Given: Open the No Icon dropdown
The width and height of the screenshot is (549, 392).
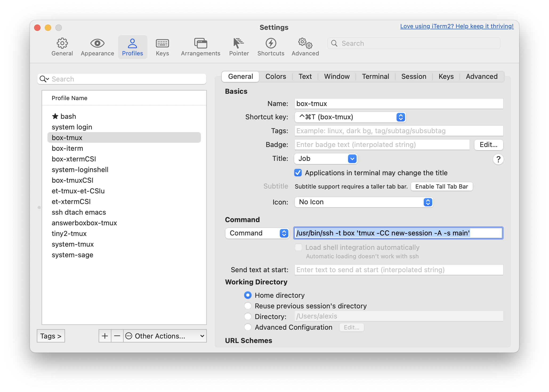Looking at the screenshot, I should coord(364,202).
